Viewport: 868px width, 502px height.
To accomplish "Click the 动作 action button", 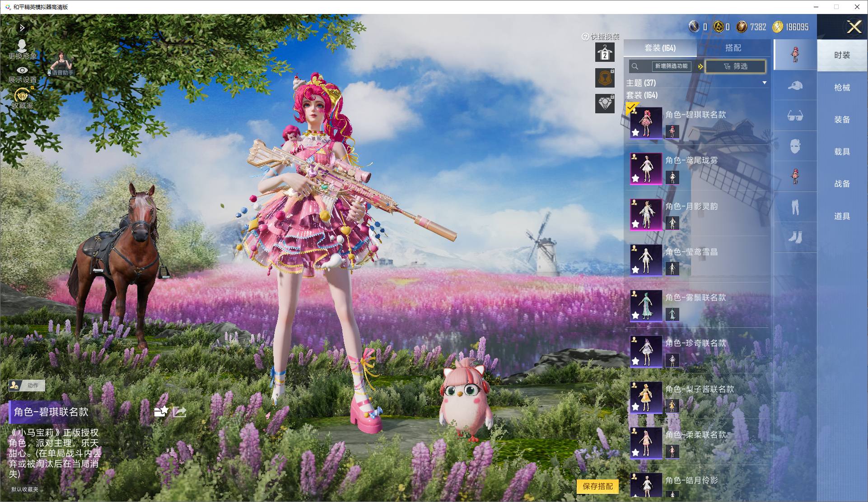I will coord(27,386).
